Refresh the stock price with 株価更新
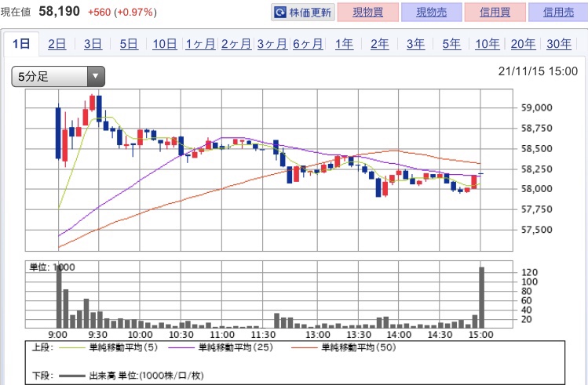Screen dimensions: 588x385 click(x=303, y=13)
